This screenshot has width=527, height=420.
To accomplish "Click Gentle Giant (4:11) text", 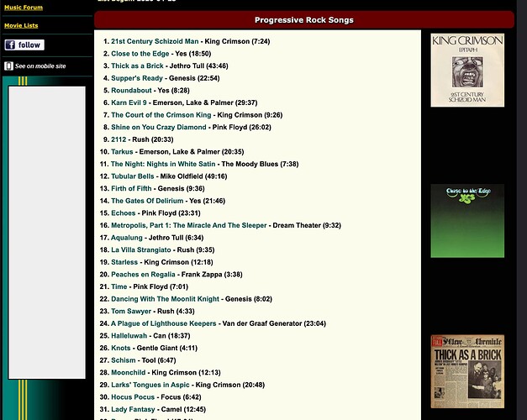I will (167, 348).
